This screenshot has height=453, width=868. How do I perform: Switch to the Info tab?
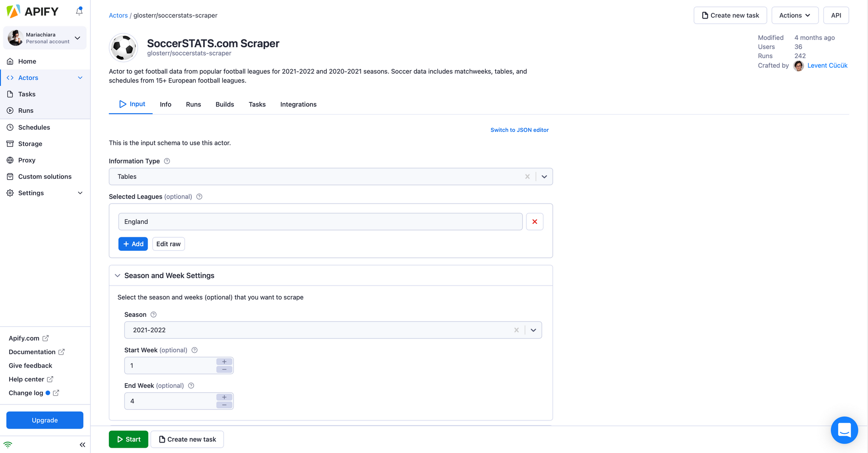(165, 104)
